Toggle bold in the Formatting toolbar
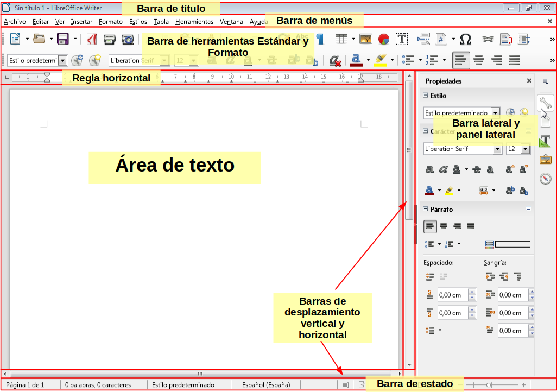Viewport: 557px width, 392px height. (212, 60)
